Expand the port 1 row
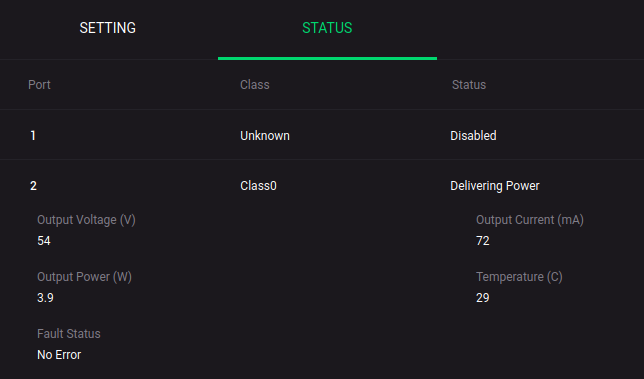 tap(322, 135)
